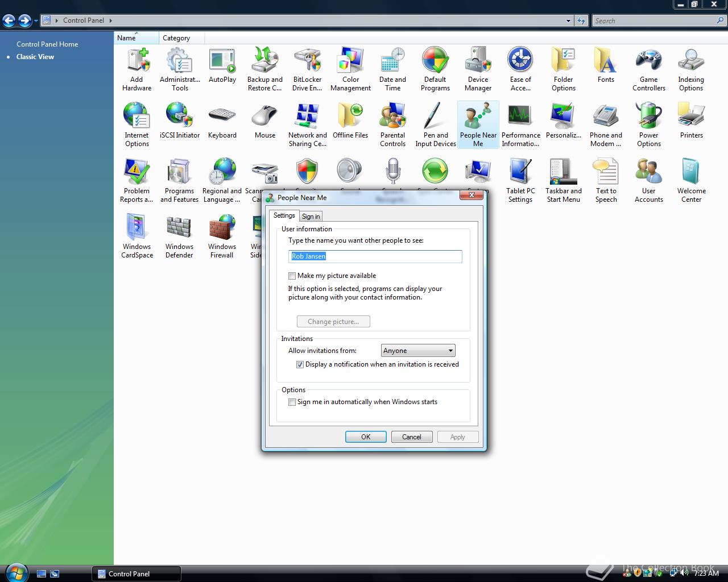Click the Back navigation button
The image size is (728, 582).
click(9, 21)
